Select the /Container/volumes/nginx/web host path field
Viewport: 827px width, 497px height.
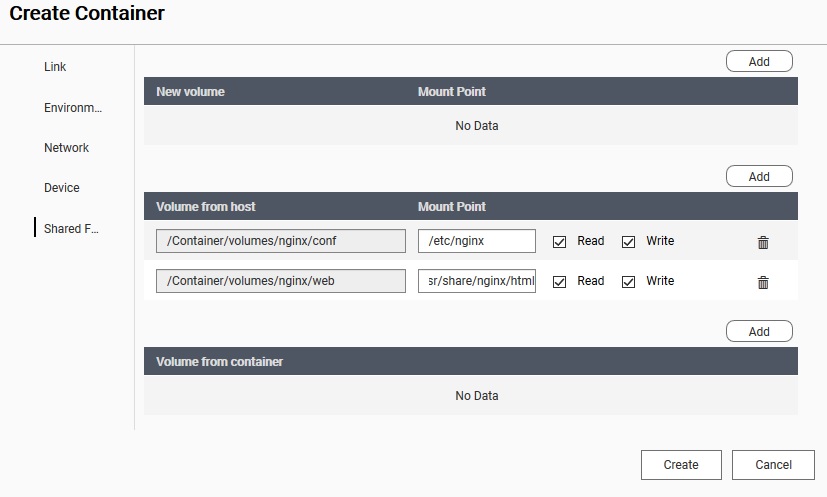280,281
